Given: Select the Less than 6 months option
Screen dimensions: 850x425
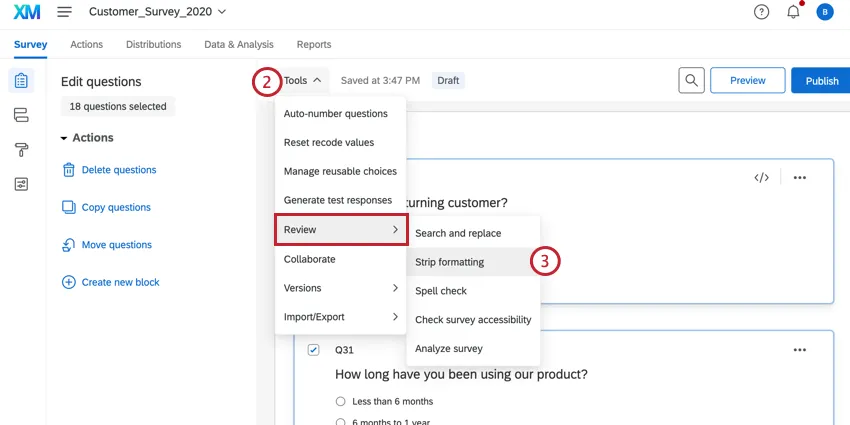Looking at the screenshot, I should click(341, 401).
